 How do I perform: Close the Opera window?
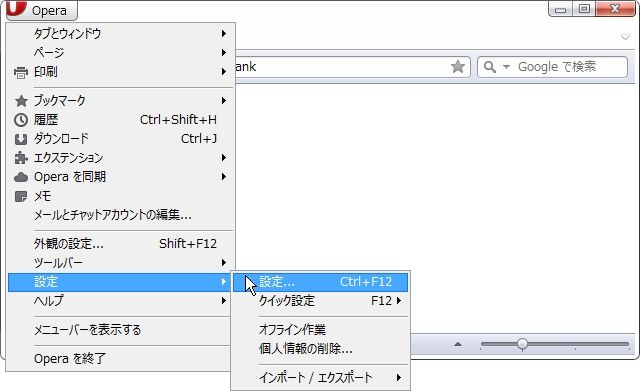click(x=615, y=9)
